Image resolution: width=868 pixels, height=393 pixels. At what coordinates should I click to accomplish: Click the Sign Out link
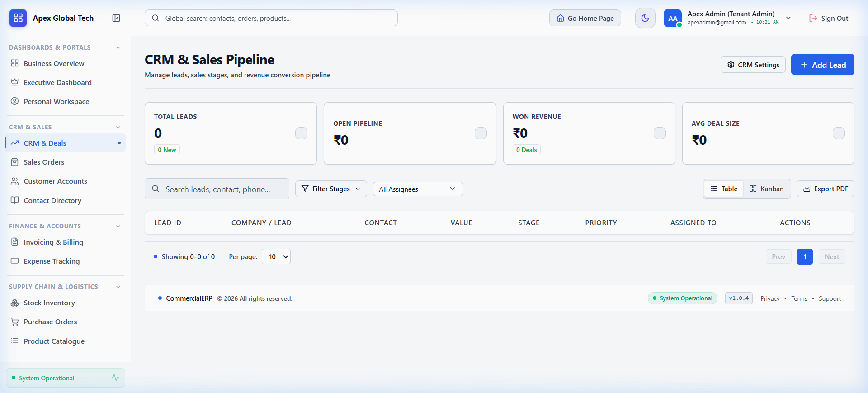(x=828, y=18)
